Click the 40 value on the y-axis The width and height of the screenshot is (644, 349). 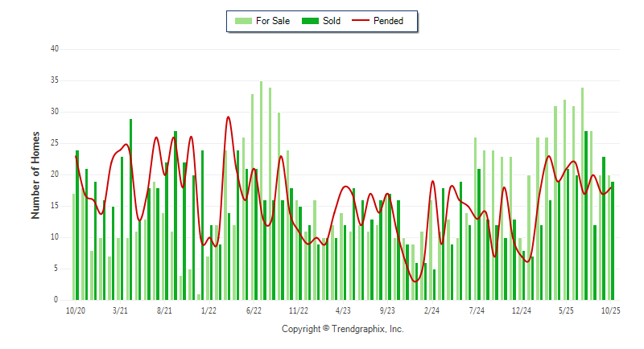point(55,49)
